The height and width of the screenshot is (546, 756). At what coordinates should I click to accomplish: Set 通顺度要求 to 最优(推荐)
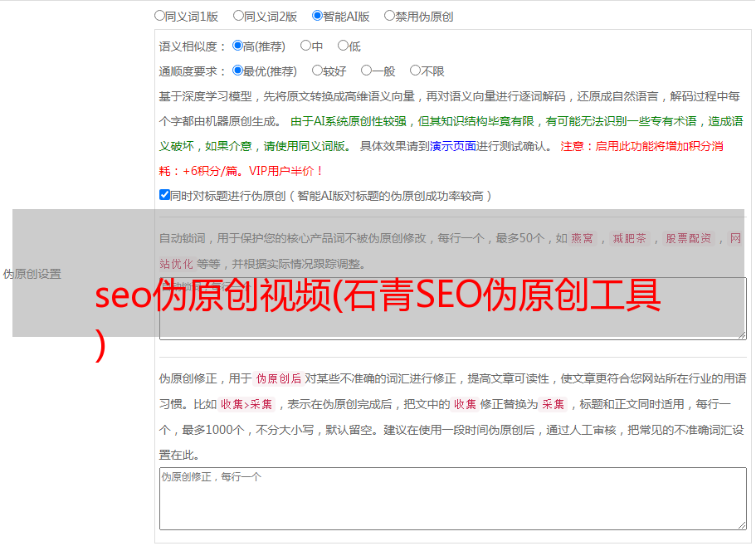[237, 71]
